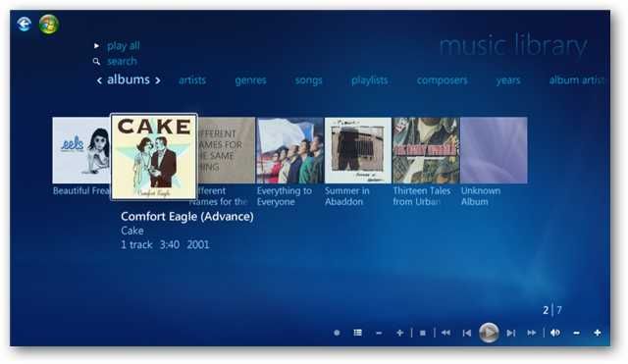The width and height of the screenshot is (628, 364).
Task: Switch to the composers view
Action: [443, 80]
